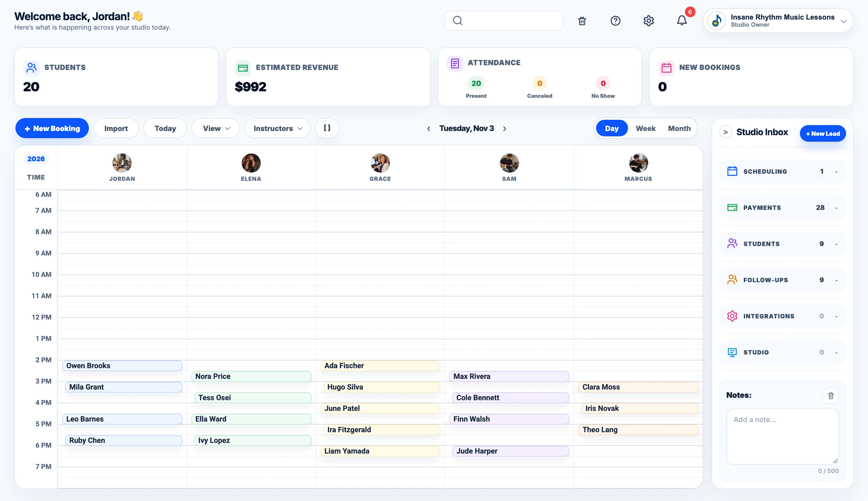The width and height of the screenshot is (868, 501).
Task: Click the Scheduling calendar icon in inbox
Action: coord(732,171)
